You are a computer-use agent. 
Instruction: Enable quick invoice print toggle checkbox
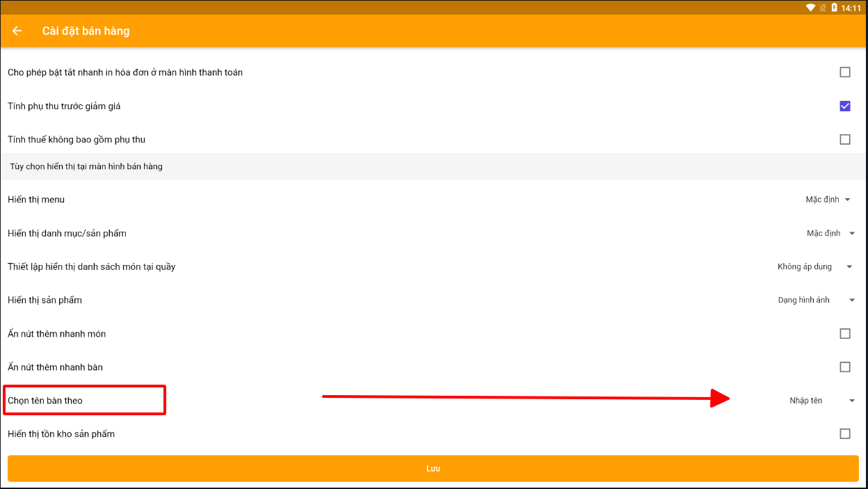pos(844,72)
